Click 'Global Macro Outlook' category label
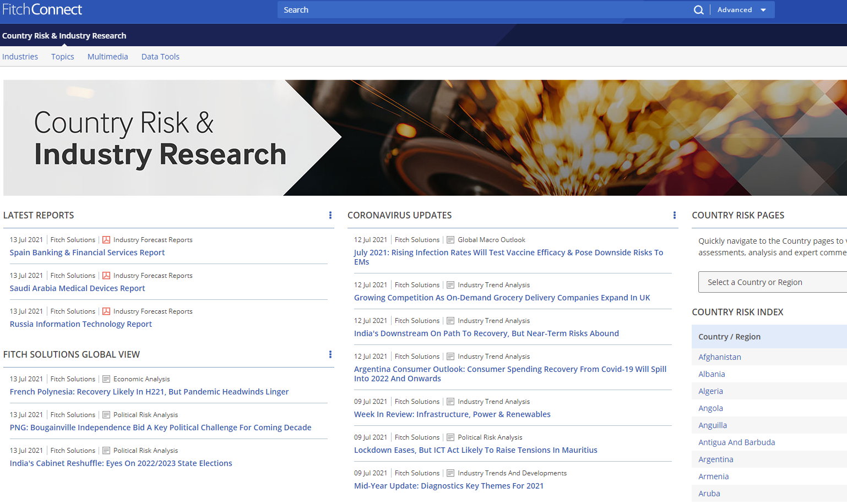The image size is (847, 504). click(491, 240)
